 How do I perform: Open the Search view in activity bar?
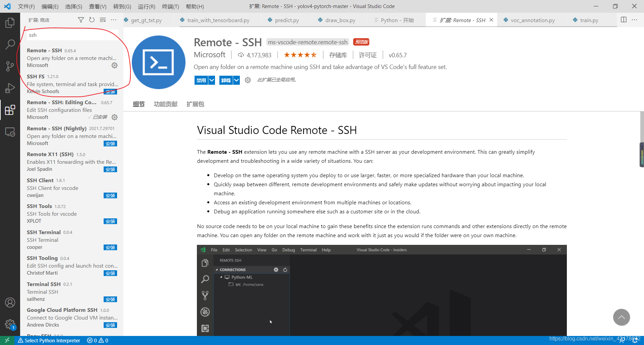pyautogui.click(x=10, y=44)
